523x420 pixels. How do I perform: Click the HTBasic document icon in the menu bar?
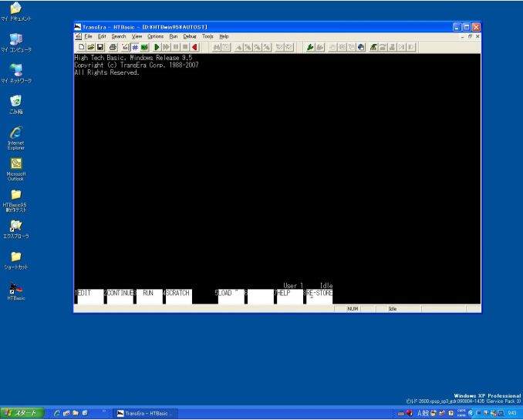click(78, 36)
